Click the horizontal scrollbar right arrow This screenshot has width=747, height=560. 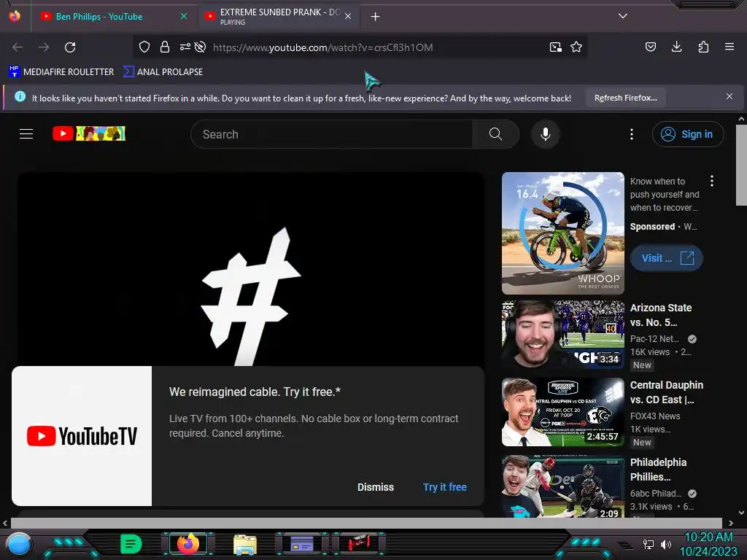730,524
